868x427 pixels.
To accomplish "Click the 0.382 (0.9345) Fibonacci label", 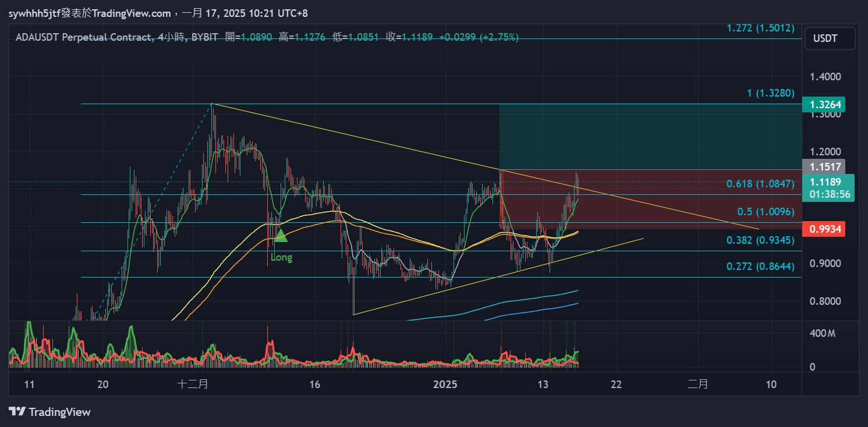I will point(761,240).
